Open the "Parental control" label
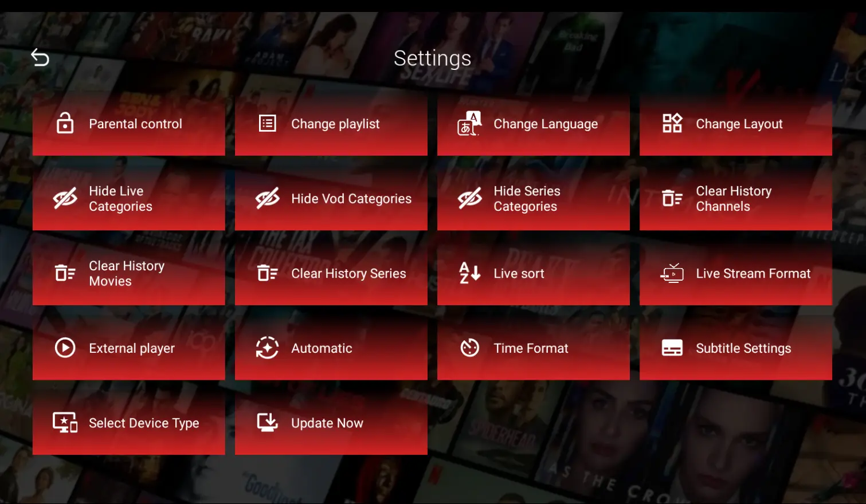 [x=135, y=124]
